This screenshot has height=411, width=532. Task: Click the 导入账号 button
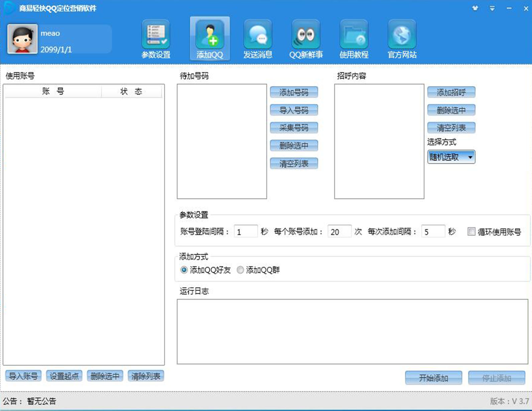click(x=23, y=376)
